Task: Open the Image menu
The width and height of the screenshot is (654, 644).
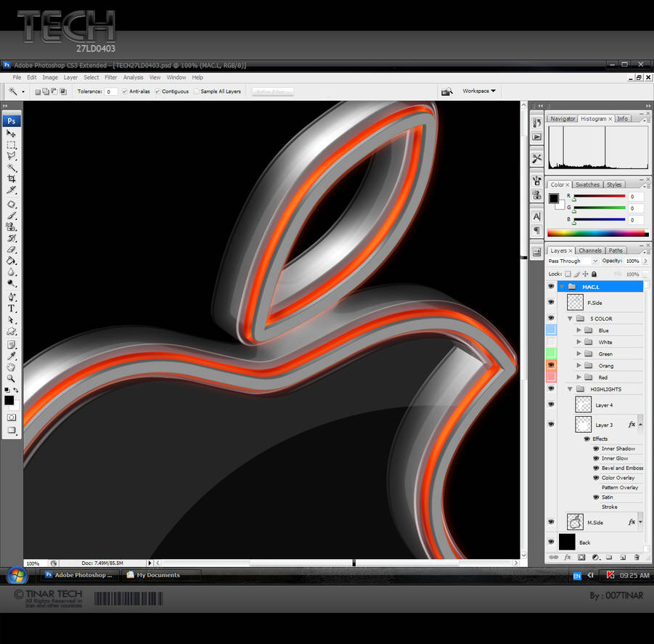Action: pyautogui.click(x=50, y=78)
